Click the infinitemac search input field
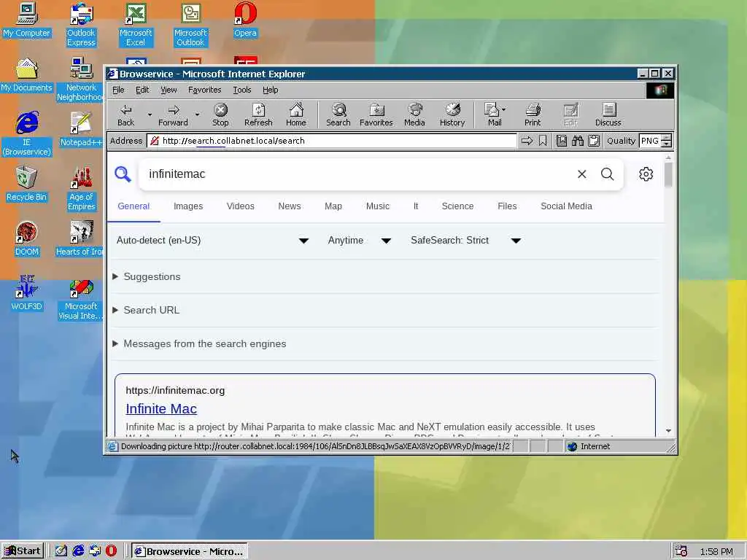The image size is (747, 560). tap(357, 174)
